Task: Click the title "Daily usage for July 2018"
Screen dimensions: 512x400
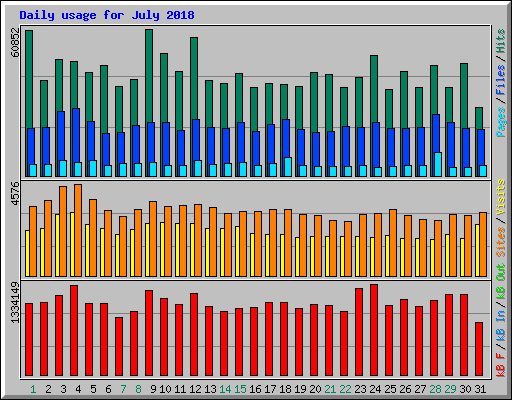Action: (107, 15)
